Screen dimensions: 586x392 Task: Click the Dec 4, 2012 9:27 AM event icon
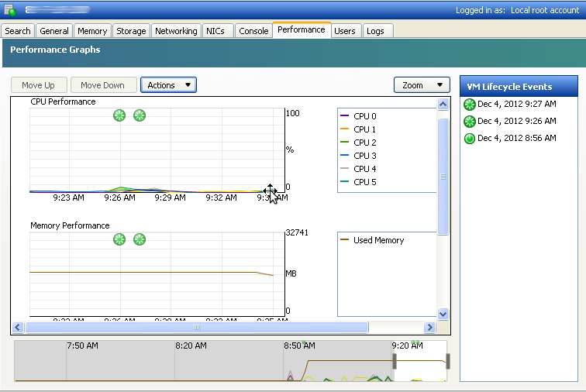tap(470, 105)
